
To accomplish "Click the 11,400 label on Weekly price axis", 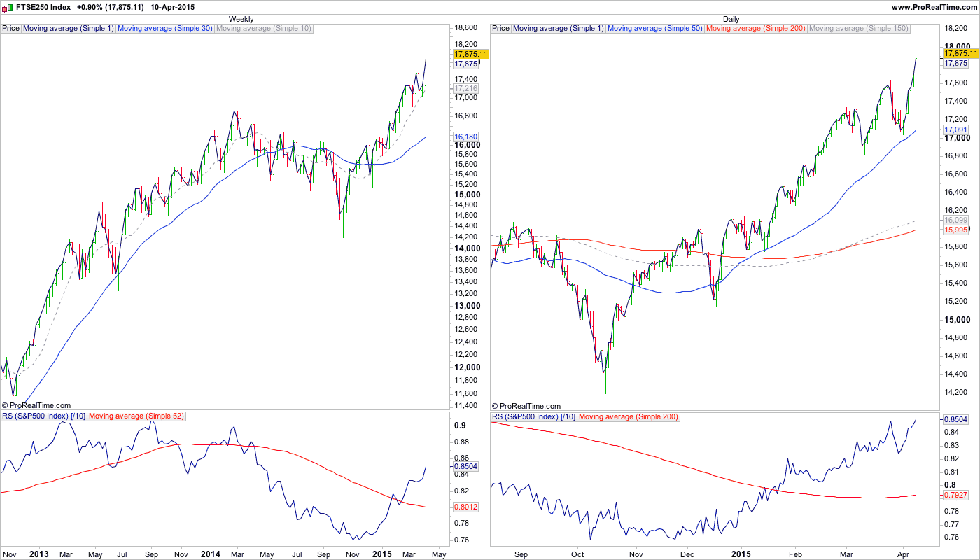I will click(467, 406).
